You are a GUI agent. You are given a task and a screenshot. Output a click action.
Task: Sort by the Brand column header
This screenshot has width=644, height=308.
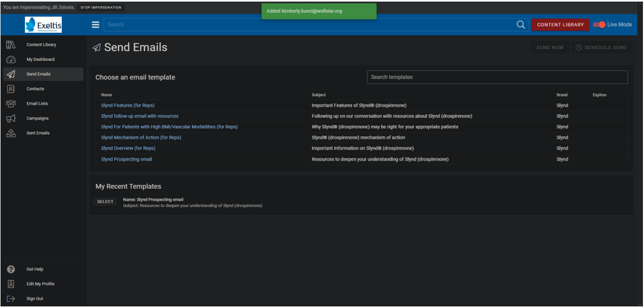562,95
